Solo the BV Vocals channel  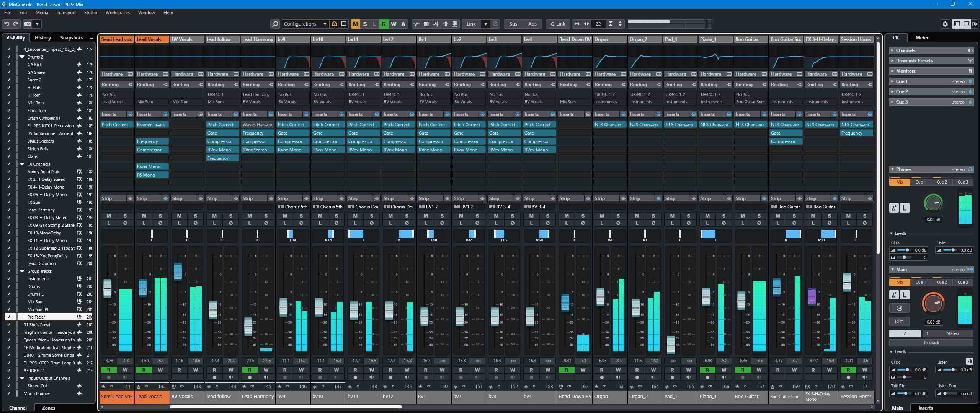tap(195, 216)
